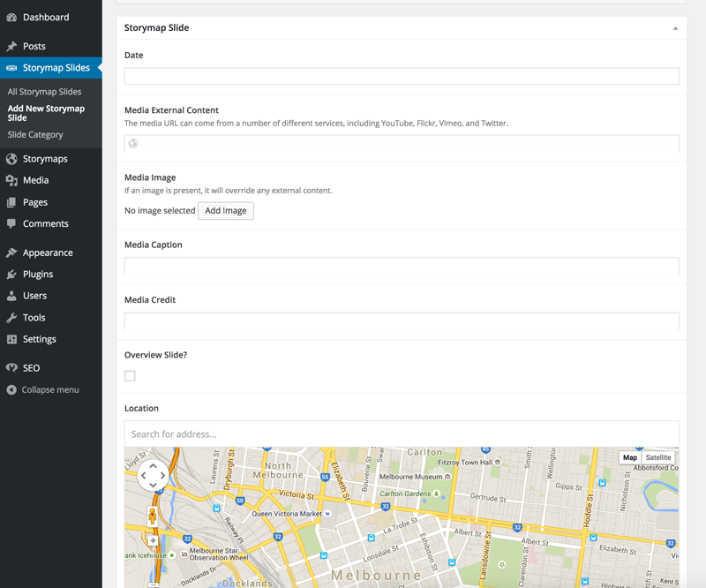This screenshot has width=706, height=588.
Task: Select the Map view button
Action: [x=630, y=457]
